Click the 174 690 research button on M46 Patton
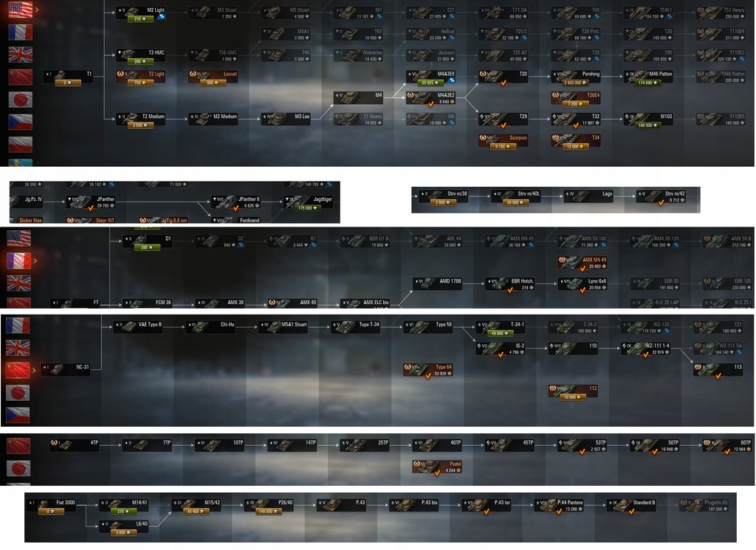This screenshot has height=550, width=756. click(648, 83)
